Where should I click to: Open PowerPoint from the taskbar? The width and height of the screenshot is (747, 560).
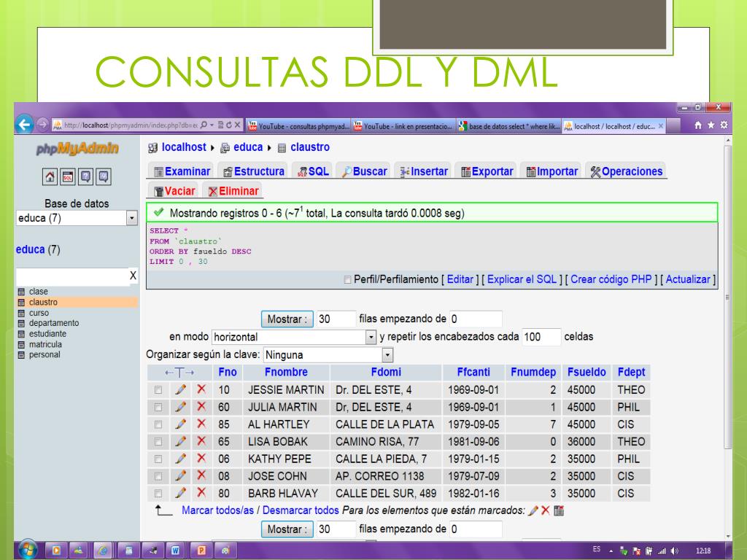(201, 551)
